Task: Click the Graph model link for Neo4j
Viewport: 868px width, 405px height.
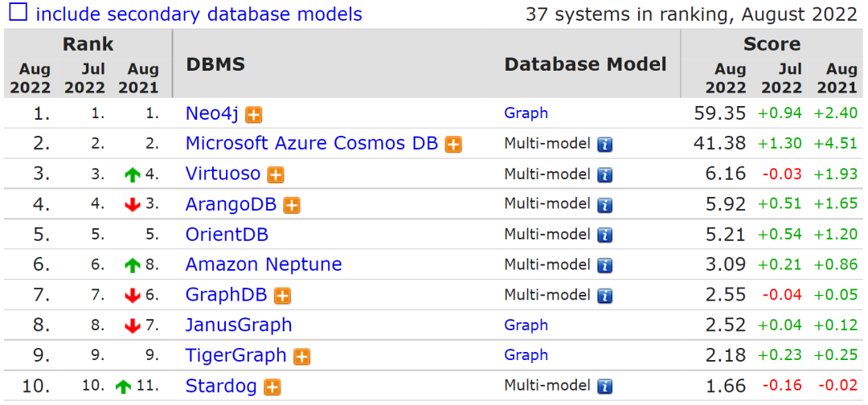Action: click(x=526, y=113)
